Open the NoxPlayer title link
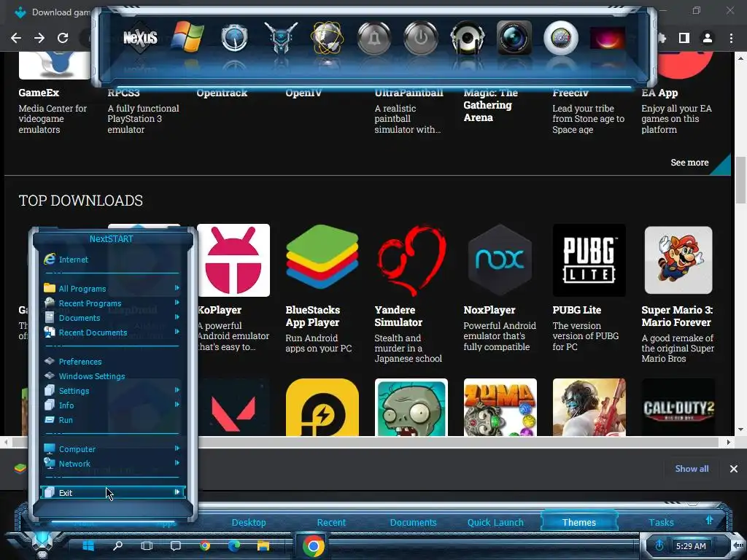The image size is (747, 560). click(x=489, y=310)
